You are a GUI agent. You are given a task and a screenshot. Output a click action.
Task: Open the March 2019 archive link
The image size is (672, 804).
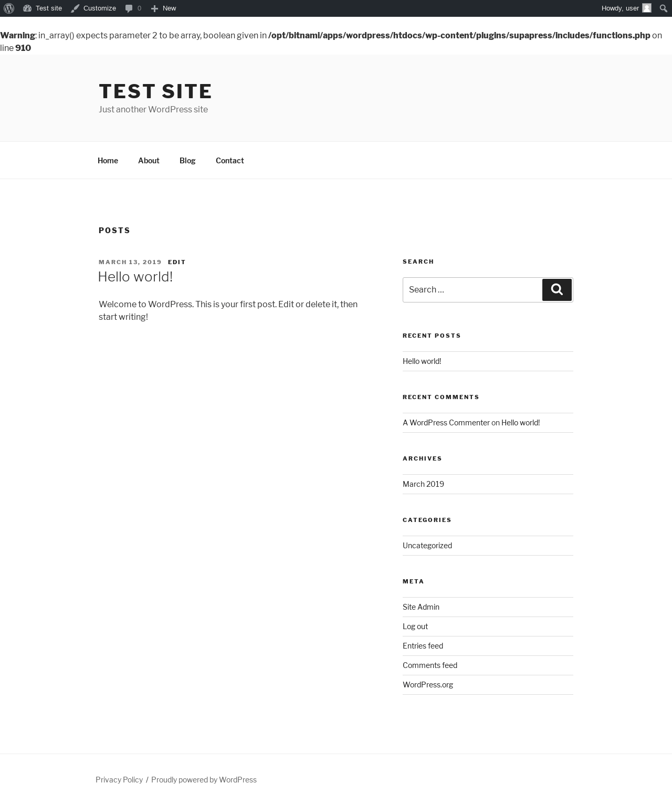pyautogui.click(x=423, y=484)
